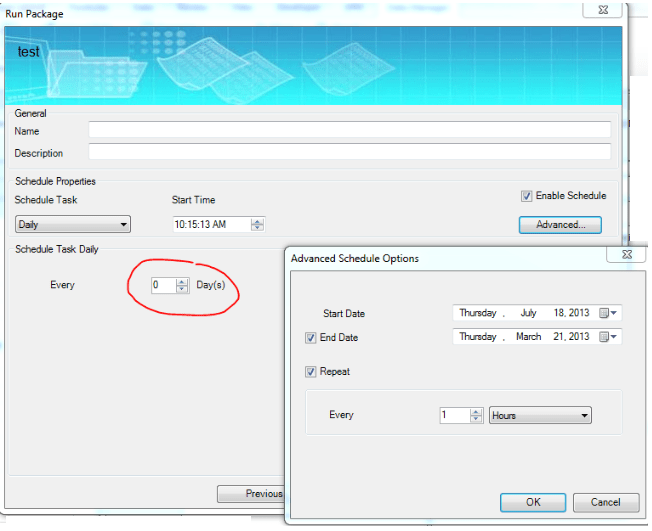The height and width of the screenshot is (531, 652).
Task: Toggle the Enable Schedule checkbox
Action: (526, 196)
